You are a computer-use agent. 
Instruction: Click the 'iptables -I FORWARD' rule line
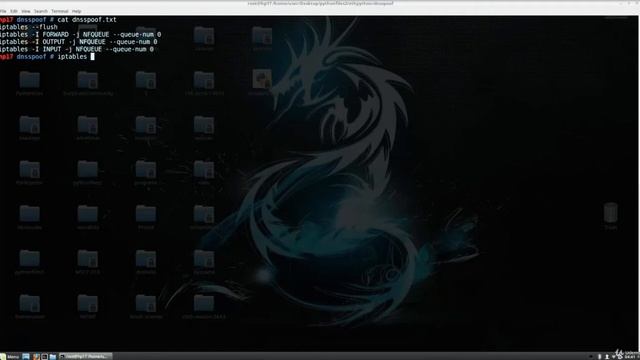coord(80,34)
